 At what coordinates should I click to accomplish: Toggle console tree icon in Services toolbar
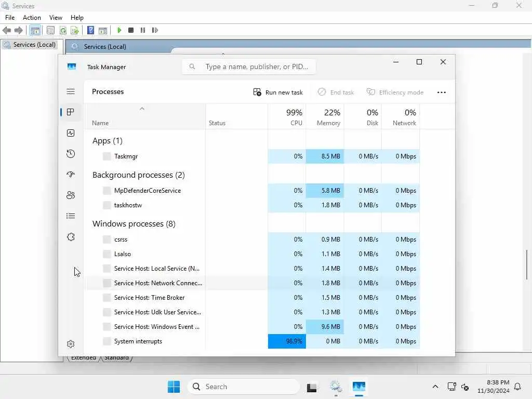coord(35,30)
